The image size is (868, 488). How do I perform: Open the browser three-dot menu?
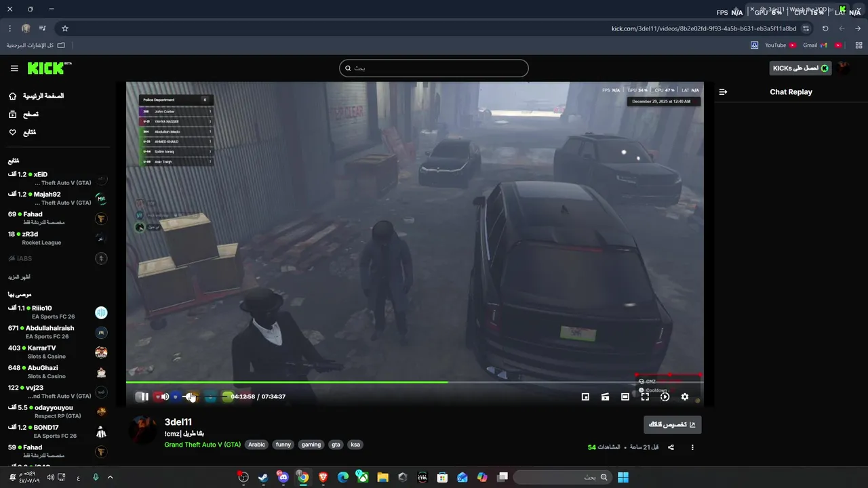pyautogui.click(x=9, y=28)
